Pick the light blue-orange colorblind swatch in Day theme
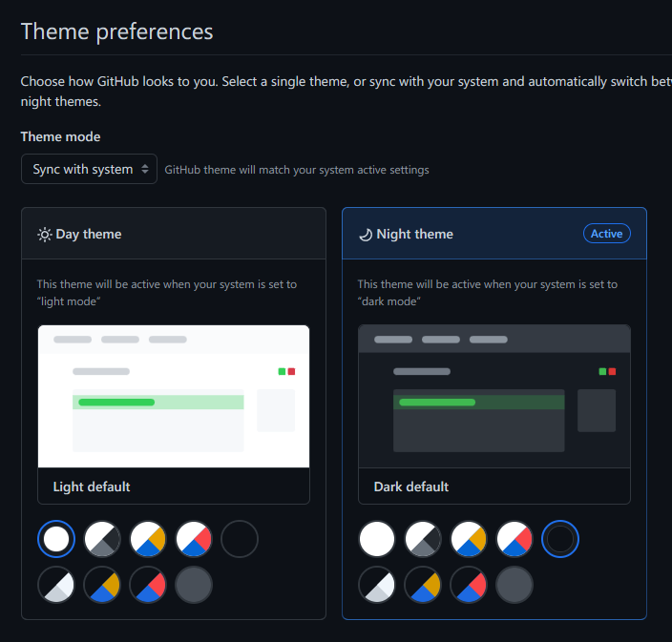This screenshot has width=672, height=642. click(x=148, y=539)
